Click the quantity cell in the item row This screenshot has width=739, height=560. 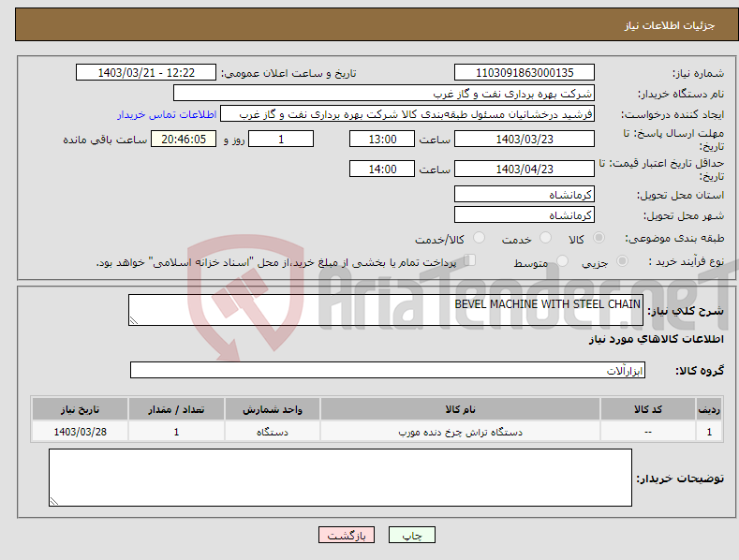point(176,432)
